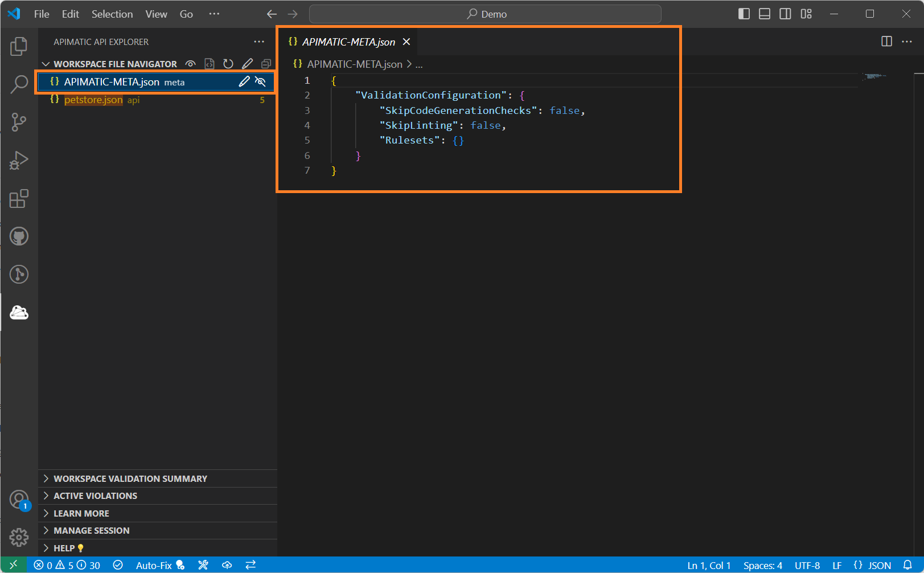The height and width of the screenshot is (573, 924).
Task: Toggle Auto-Fix in status bar
Action: pyautogui.click(x=160, y=565)
